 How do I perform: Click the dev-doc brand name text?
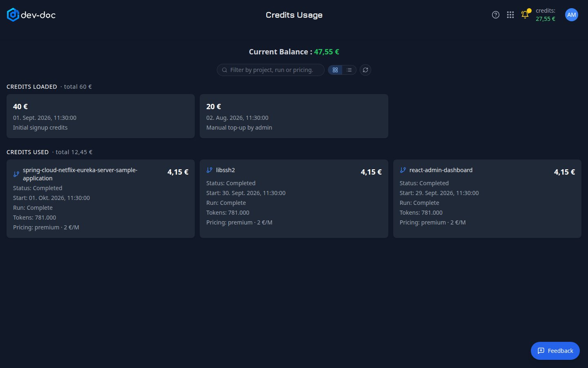pos(38,15)
